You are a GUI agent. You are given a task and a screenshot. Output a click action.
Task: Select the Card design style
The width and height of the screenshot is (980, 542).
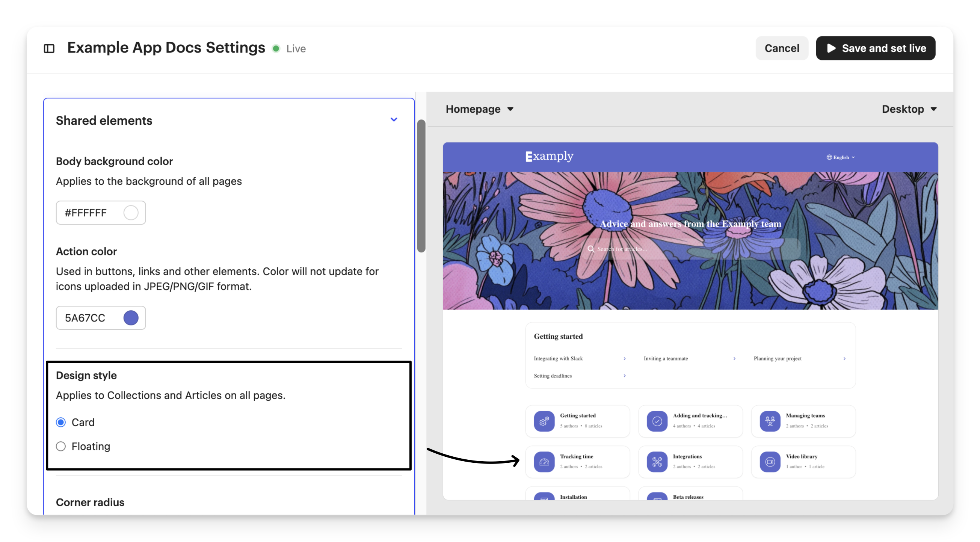tap(61, 422)
